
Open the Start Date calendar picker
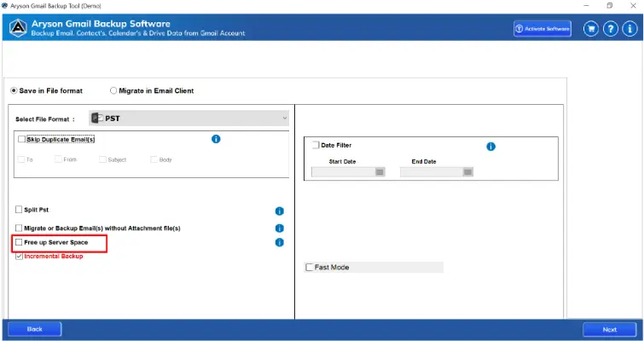coord(380,172)
